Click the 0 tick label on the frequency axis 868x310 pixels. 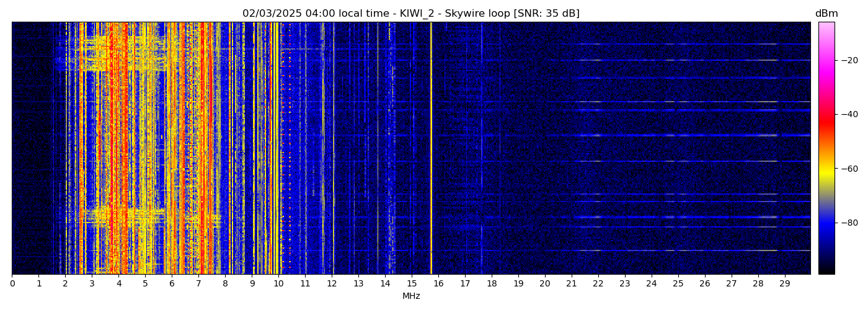(12, 283)
